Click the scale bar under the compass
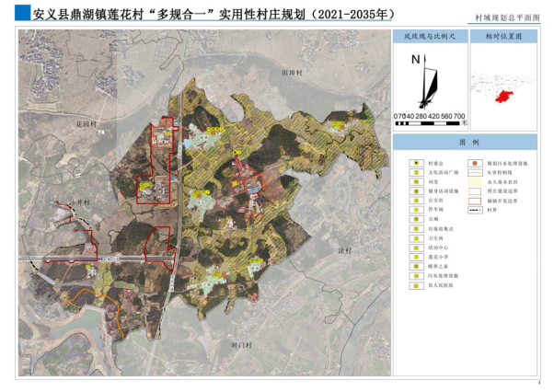554x392 pixels. pos(429,123)
